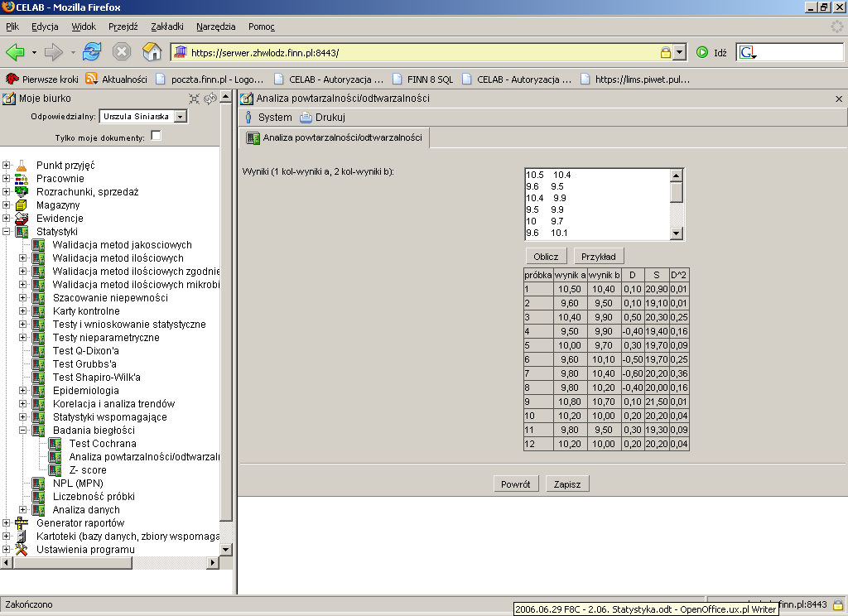848x616 pixels.
Task: Click the Drukuj printer icon
Action: pos(306,118)
